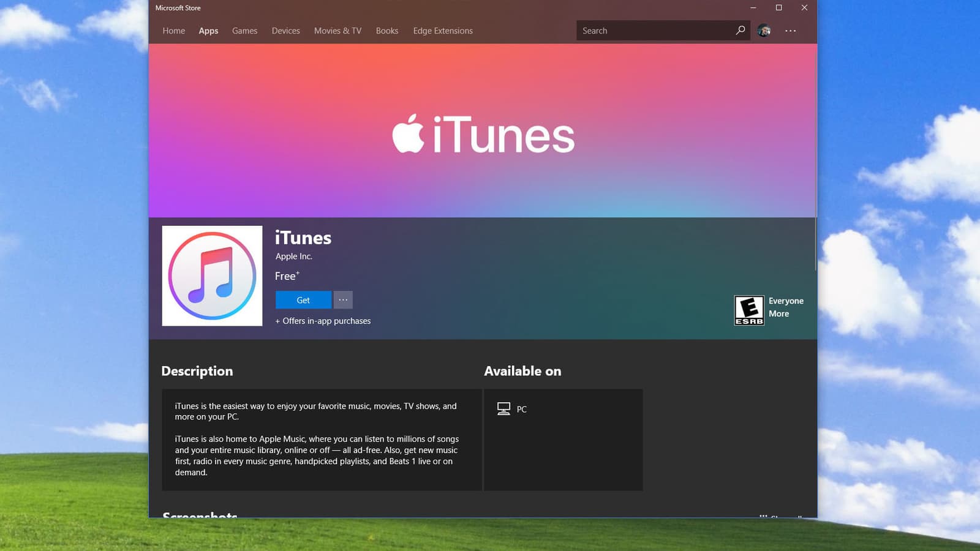Image resolution: width=980 pixels, height=551 pixels.
Task: Minimize the Microsoft Store window
Action: [753, 8]
